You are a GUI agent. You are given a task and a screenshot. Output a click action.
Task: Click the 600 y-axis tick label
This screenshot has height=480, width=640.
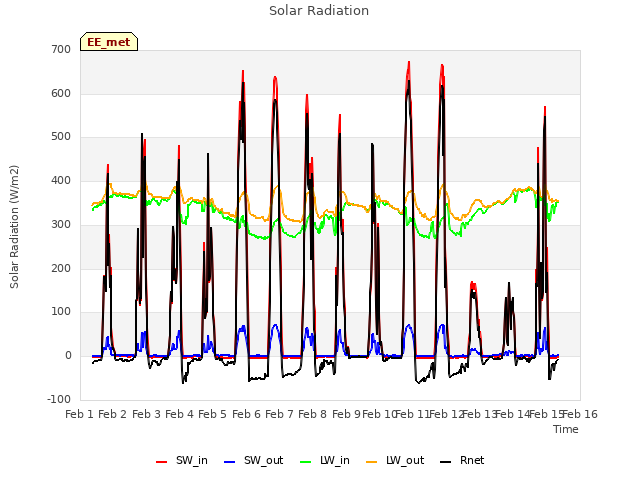pyautogui.click(x=61, y=93)
